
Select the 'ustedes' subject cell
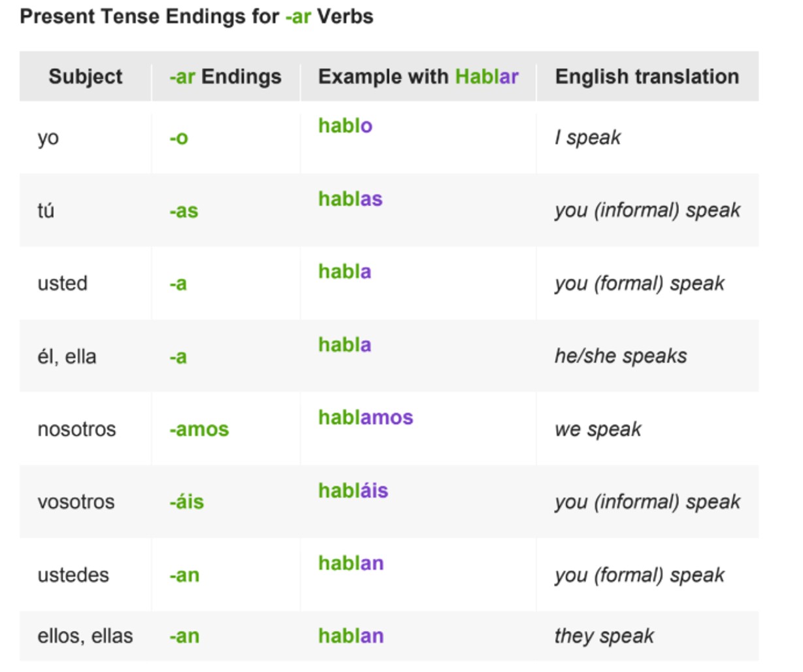(73, 575)
